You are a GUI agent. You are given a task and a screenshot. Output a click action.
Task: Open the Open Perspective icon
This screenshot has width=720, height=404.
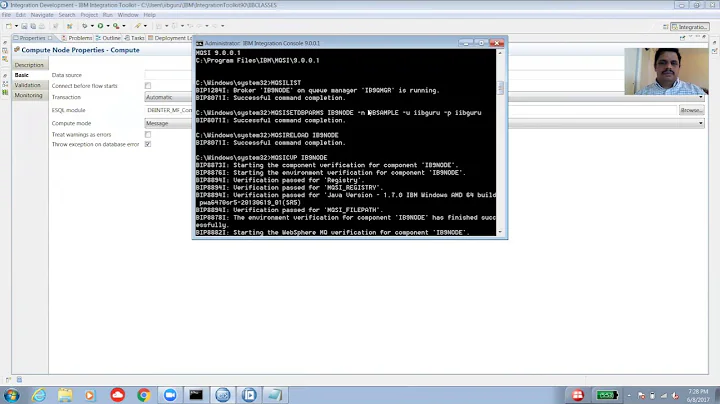[x=665, y=27]
